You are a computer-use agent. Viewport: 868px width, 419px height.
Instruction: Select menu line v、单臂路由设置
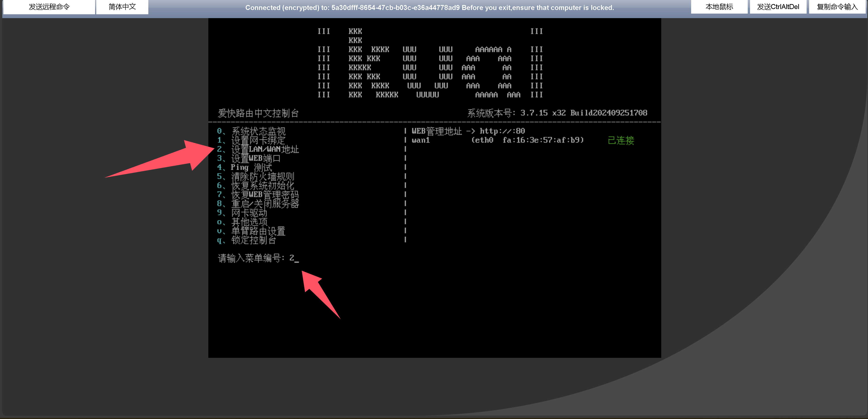tap(251, 231)
